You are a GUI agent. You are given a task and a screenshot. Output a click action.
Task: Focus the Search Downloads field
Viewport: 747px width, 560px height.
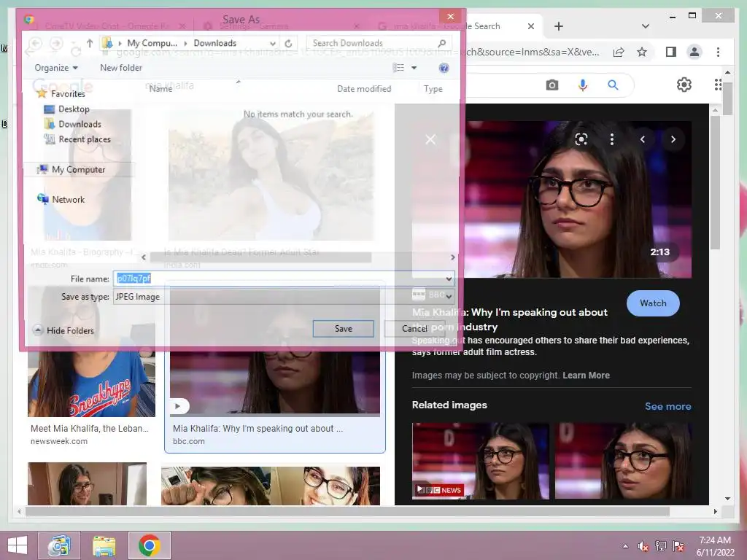[x=379, y=43]
